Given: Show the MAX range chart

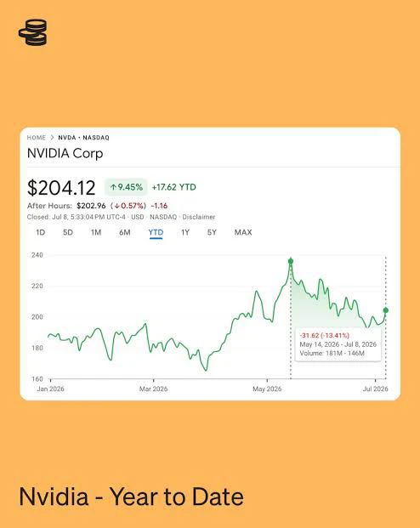Looking at the screenshot, I should [x=243, y=232].
